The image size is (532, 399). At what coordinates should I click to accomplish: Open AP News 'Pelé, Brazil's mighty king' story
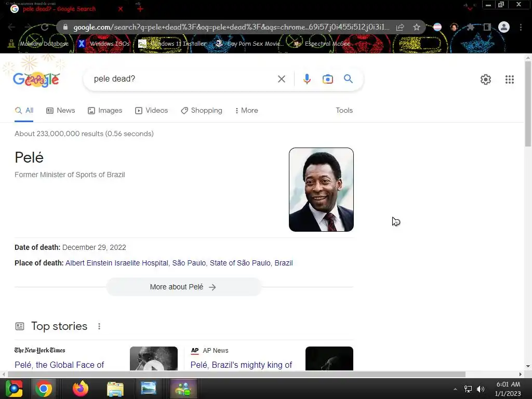point(241,365)
